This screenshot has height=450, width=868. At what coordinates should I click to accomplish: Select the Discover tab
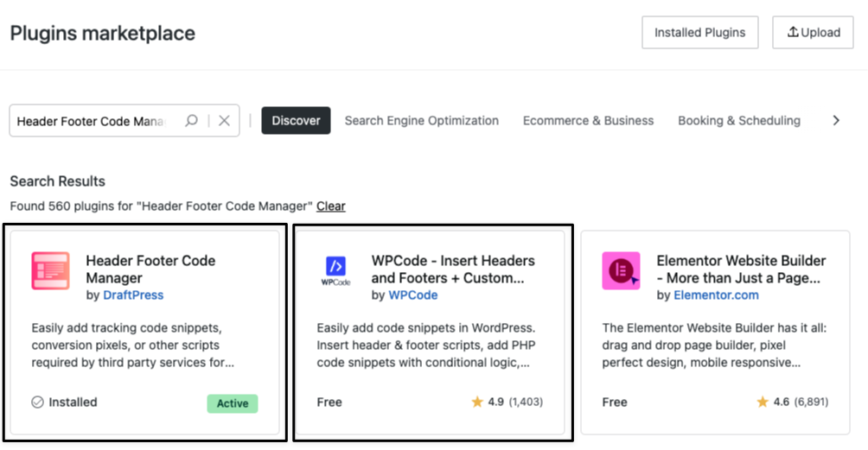(x=296, y=121)
